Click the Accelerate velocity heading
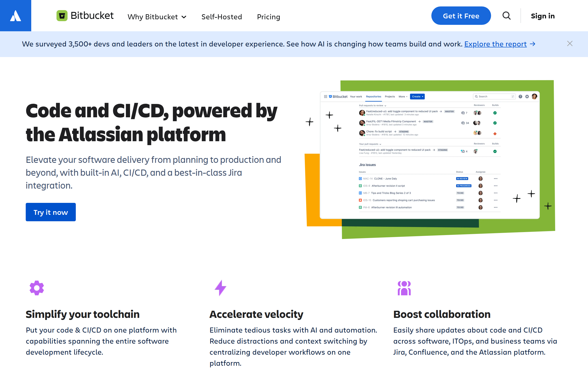The image size is (588, 368). point(256,314)
